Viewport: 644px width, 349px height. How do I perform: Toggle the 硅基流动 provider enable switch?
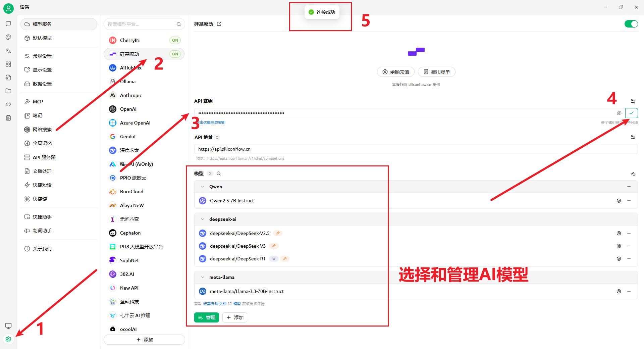(631, 24)
